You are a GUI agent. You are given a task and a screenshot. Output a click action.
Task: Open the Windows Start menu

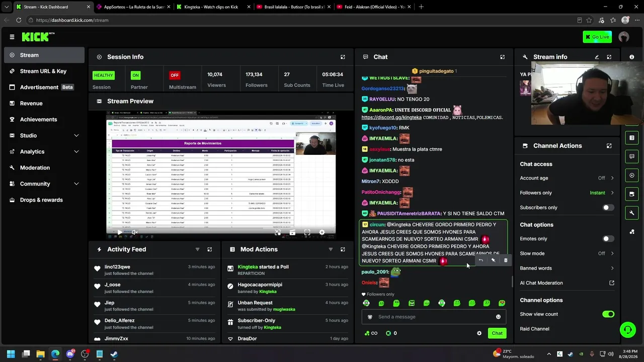[x=11, y=354]
